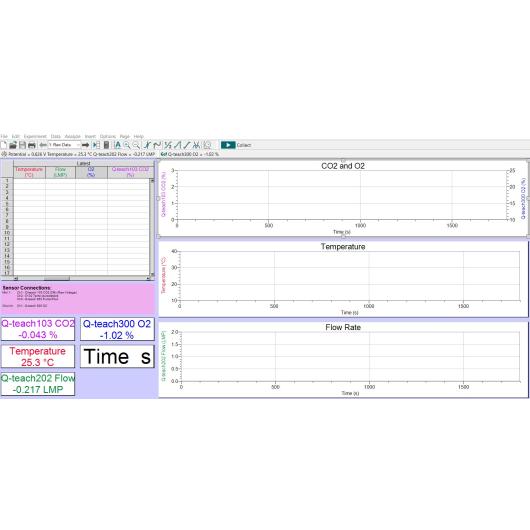Select the Zoom In magnifier icon

127,145
